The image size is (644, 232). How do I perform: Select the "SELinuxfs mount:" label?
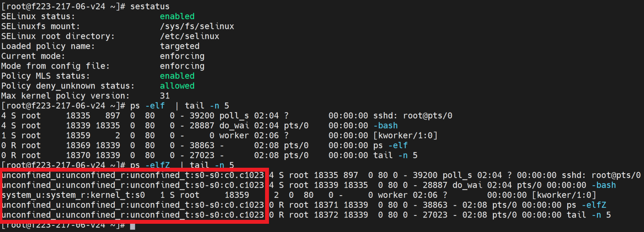(x=40, y=26)
